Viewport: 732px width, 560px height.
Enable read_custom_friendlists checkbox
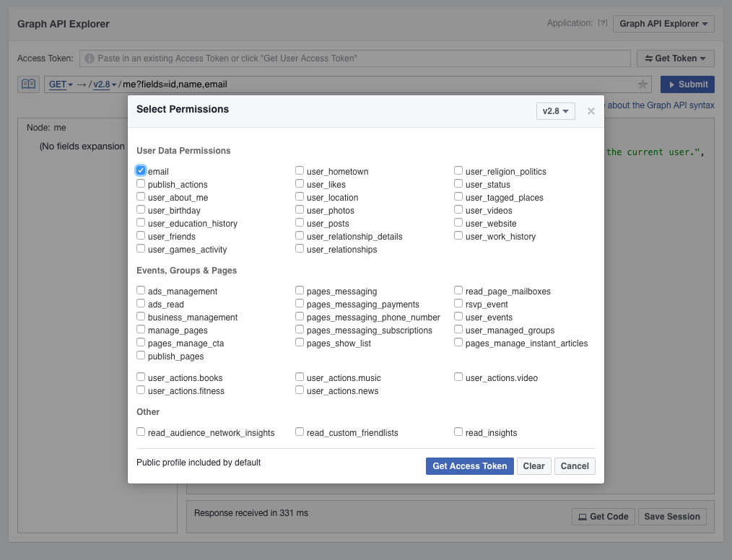coord(300,432)
